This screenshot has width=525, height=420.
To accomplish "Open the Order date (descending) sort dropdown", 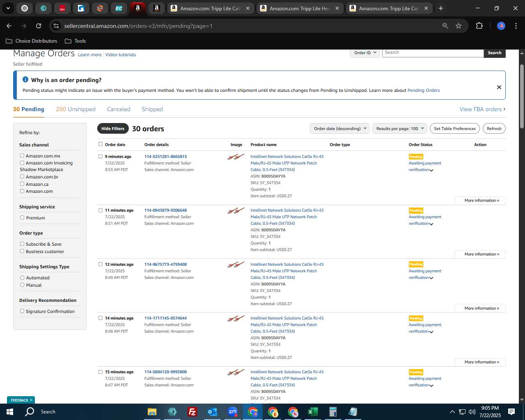I will tap(340, 128).
